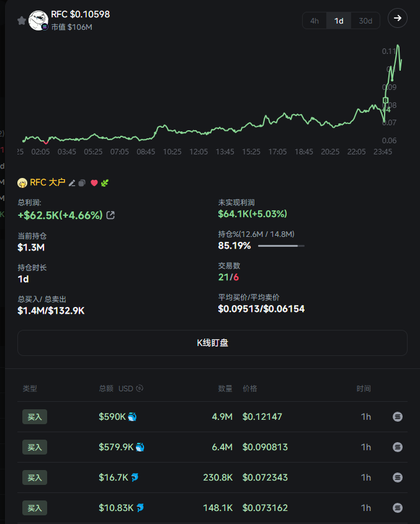Click the RFC $0.10598 title
420x524 pixels.
(x=80, y=14)
